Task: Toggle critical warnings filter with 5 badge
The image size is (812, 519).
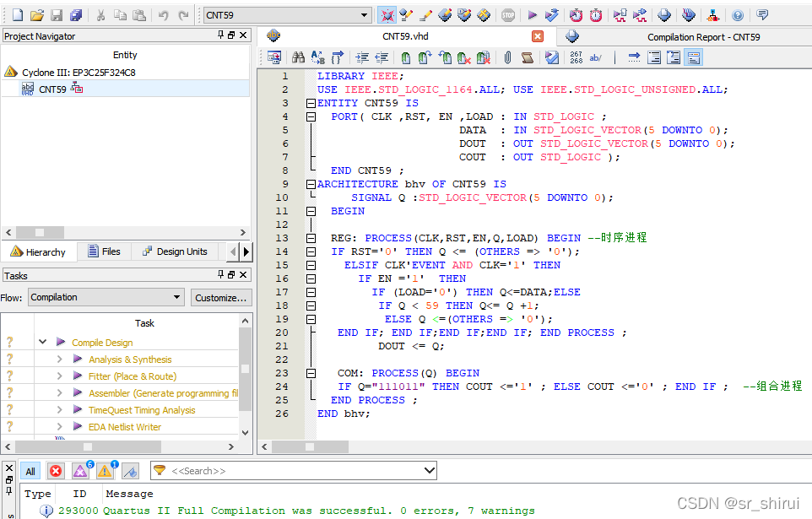Action: pos(81,470)
